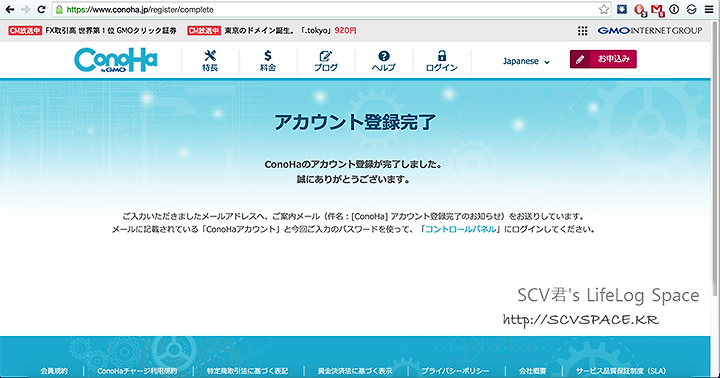
Task: Click the ConoHa by GMO logo
Action: coord(116,60)
